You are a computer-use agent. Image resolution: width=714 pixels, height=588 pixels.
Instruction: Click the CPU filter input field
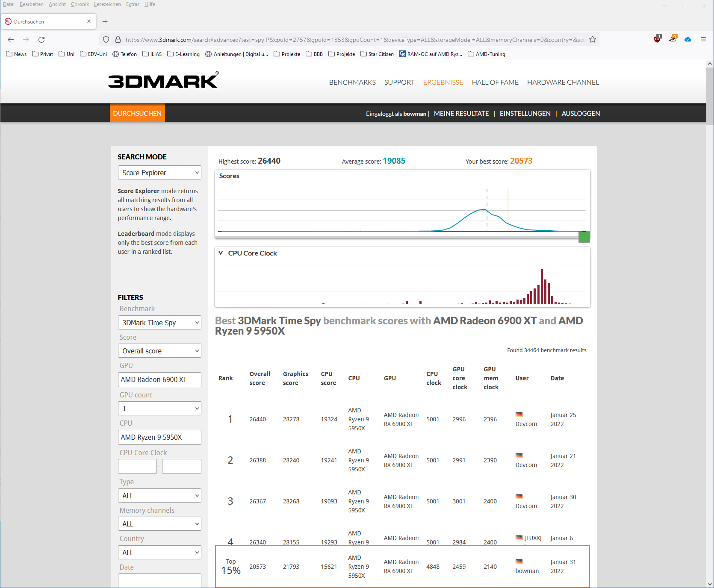point(159,437)
